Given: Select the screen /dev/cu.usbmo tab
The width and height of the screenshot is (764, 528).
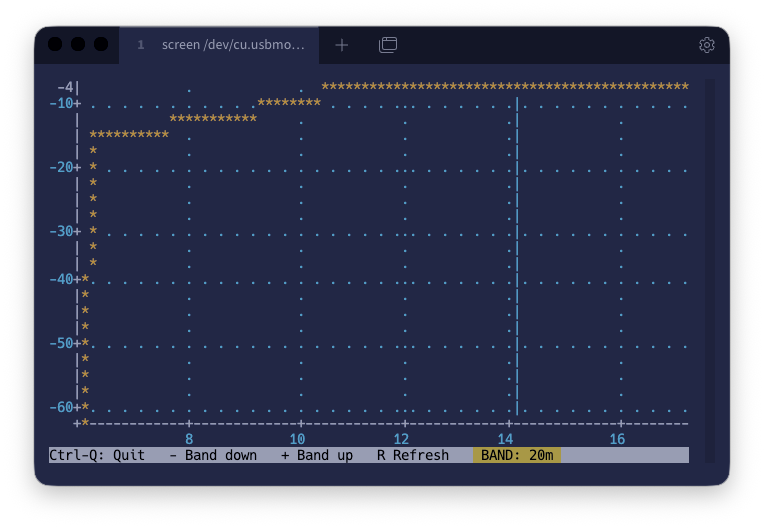Looking at the screenshot, I should (219, 45).
